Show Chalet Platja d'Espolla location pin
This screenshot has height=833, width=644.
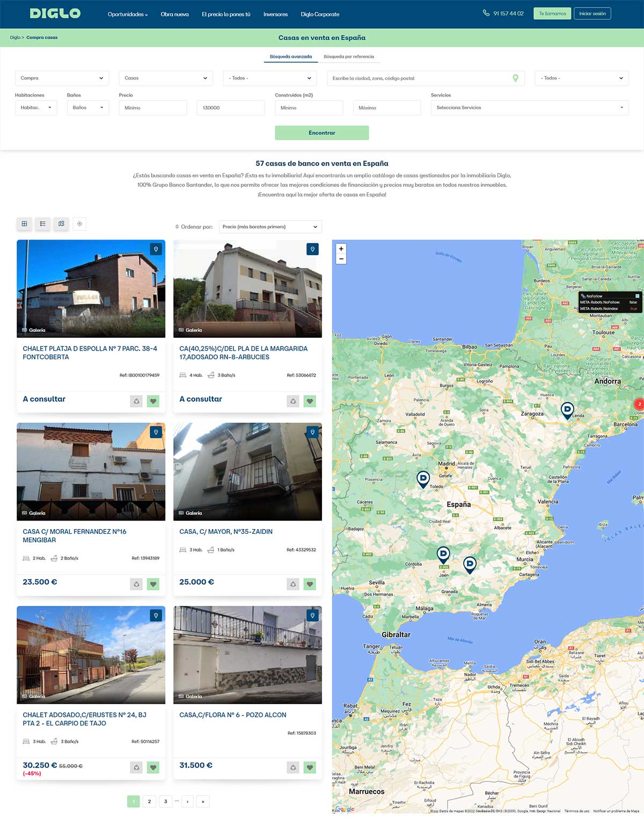tap(156, 249)
